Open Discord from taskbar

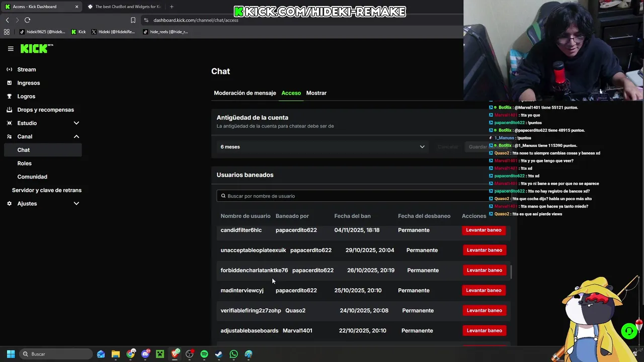pos(145,354)
